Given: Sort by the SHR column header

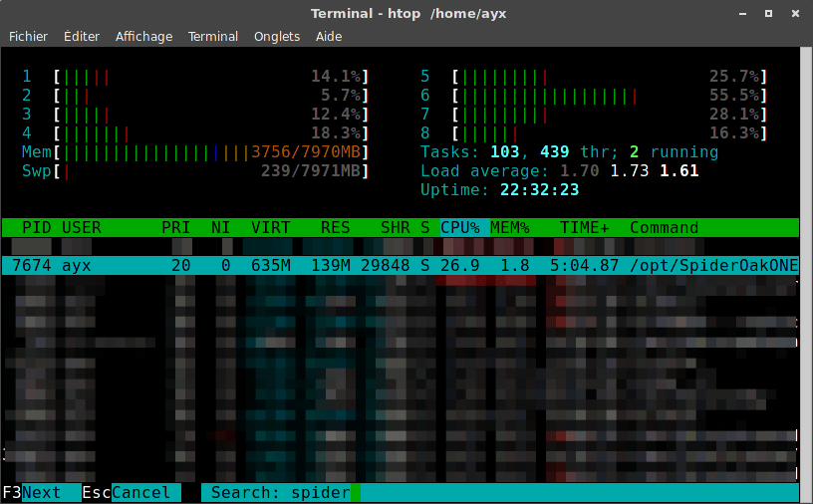Looking at the screenshot, I should click(x=396, y=228).
